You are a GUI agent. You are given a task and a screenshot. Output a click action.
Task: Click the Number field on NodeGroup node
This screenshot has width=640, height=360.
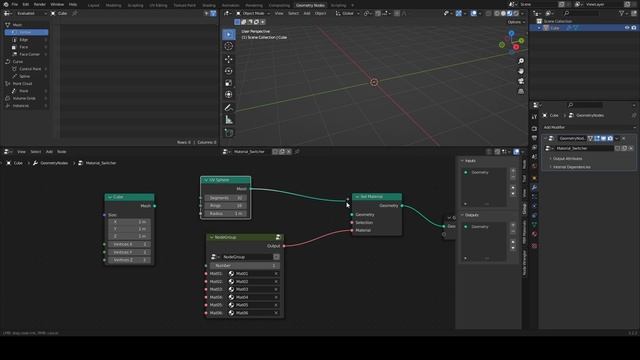coord(244,266)
